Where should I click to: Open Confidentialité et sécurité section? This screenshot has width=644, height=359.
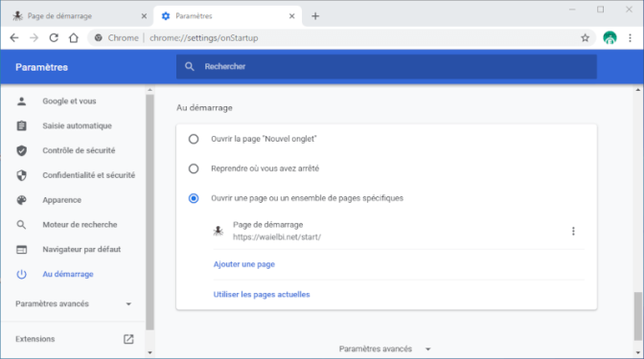pos(89,175)
